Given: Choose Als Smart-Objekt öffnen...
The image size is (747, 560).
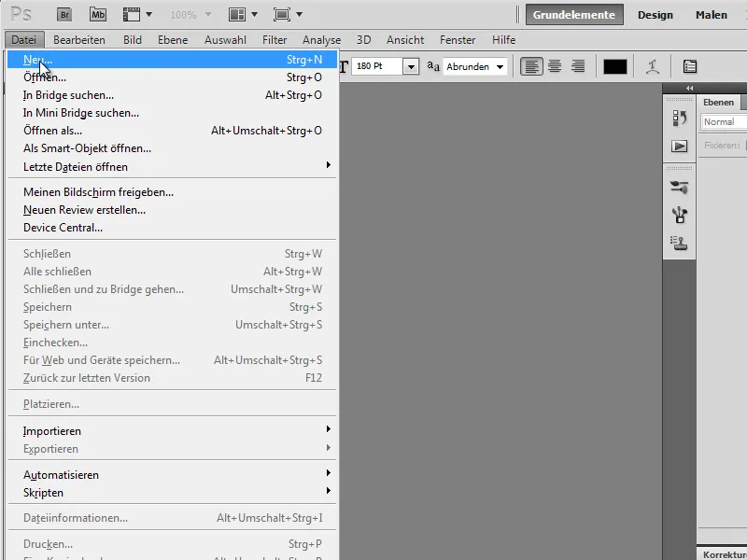Looking at the screenshot, I should coord(173,148).
